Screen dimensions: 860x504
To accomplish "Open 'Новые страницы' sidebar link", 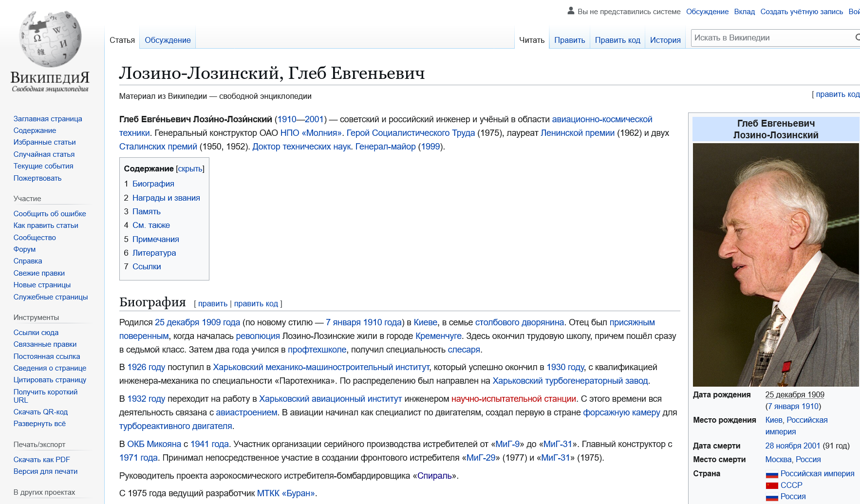I will (x=42, y=285).
